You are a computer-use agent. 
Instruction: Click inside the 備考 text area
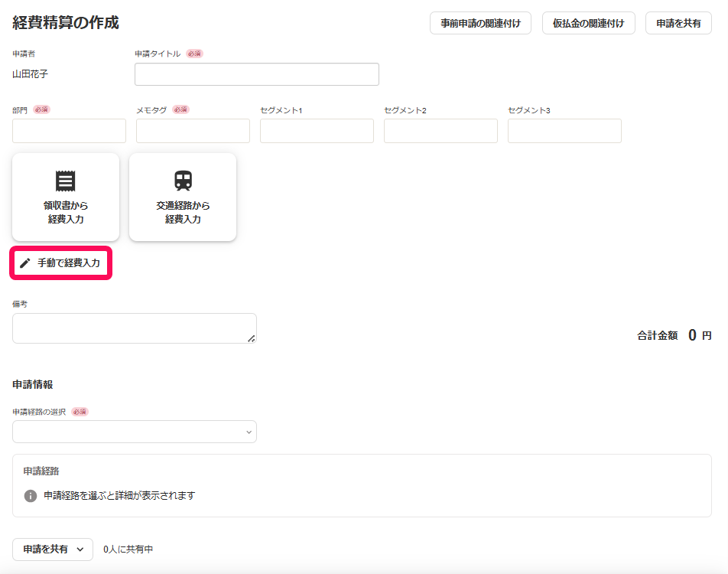pyautogui.click(x=135, y=328)
